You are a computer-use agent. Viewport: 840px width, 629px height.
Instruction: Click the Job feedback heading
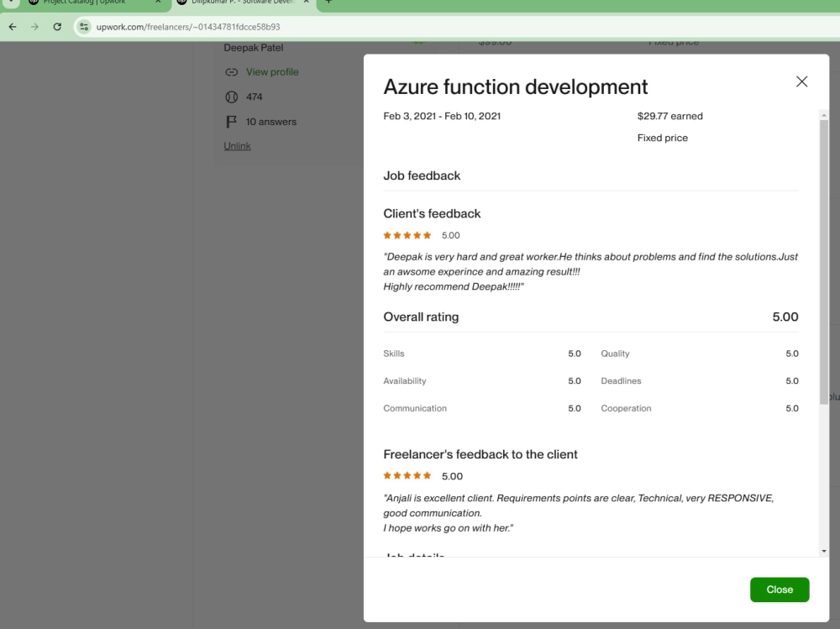point(422,176)
